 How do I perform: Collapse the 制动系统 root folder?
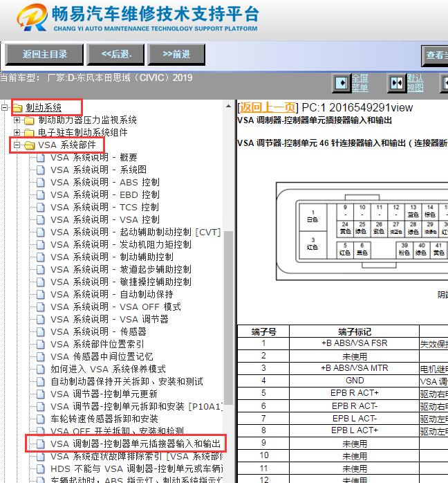tap(5, 107)
